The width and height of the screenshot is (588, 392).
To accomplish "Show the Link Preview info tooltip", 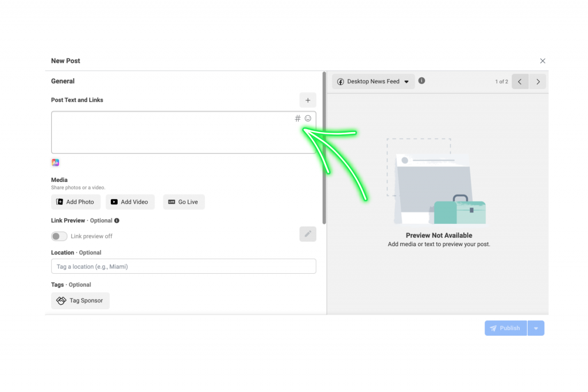I will point(117,221).
